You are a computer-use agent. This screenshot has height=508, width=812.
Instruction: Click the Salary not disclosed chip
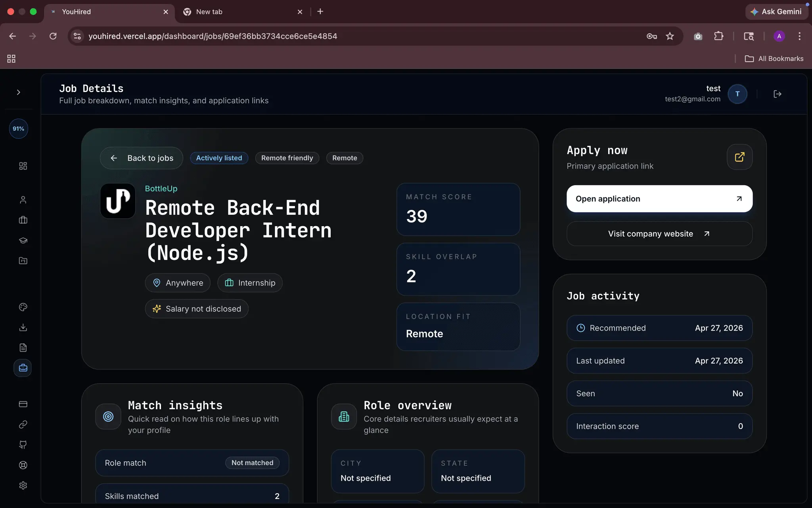(x=197, y=309)
